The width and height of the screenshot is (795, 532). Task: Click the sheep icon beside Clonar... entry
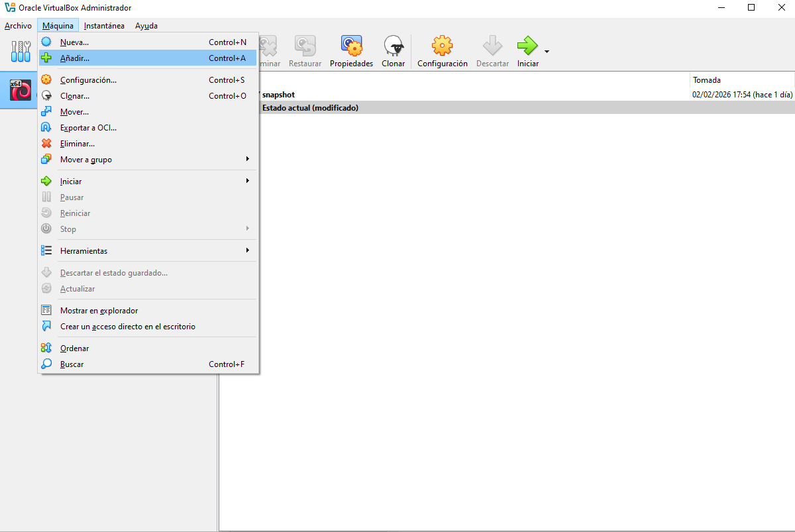pos(46,95)
